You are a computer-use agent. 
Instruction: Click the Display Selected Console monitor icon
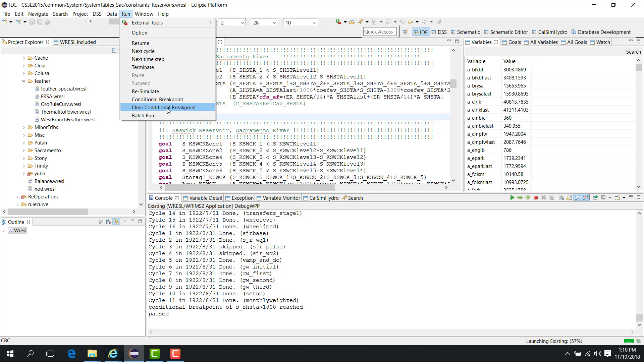coord(603,198)
